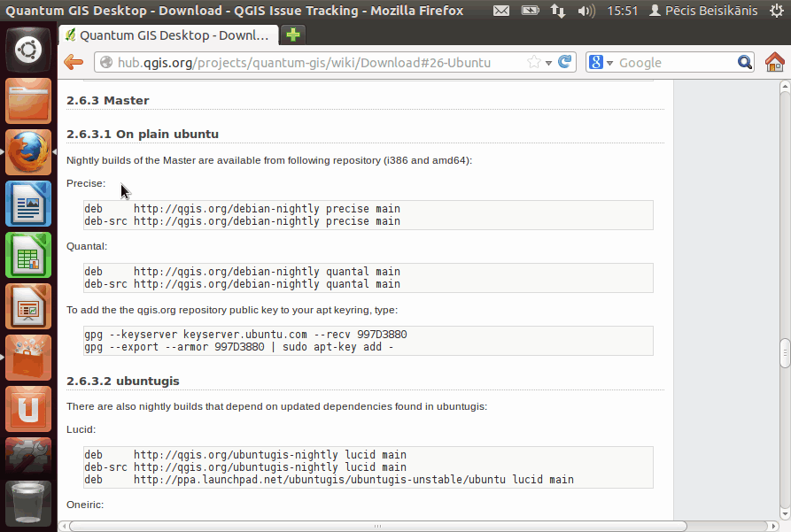The width and height of the screenshot is (791, 532).
Task: Go back with the orange arrow button
Action: [74, 63]
